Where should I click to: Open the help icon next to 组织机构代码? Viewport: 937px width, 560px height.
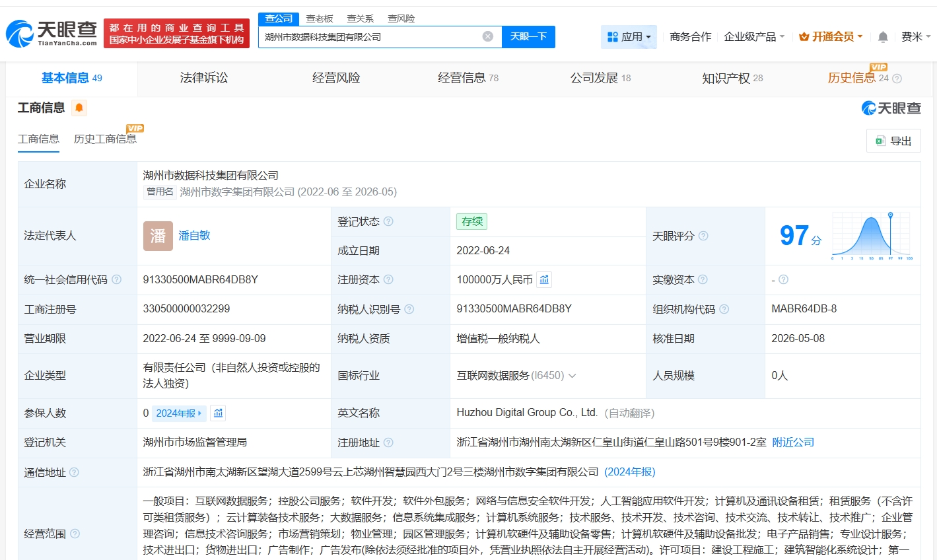724,309
